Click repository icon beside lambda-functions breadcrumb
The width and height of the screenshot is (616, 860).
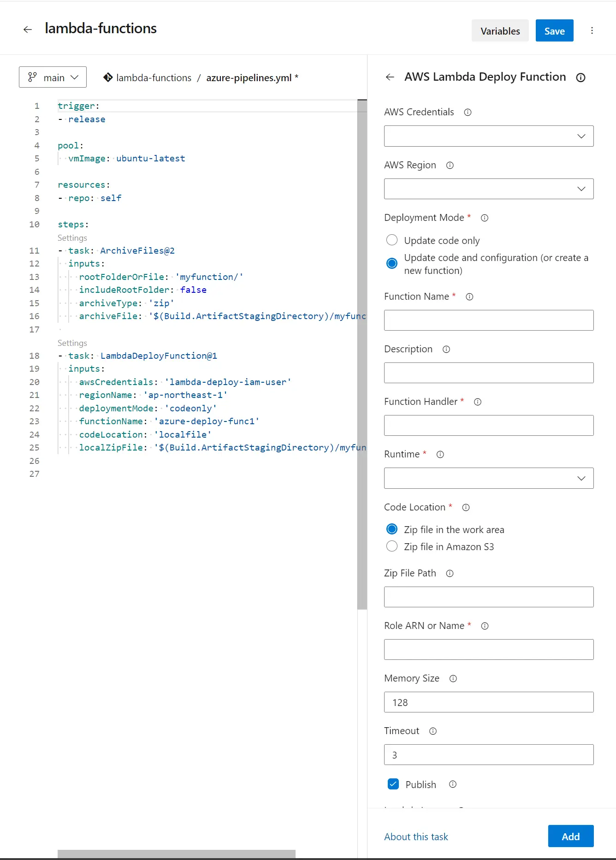click(x=108, y=77)
